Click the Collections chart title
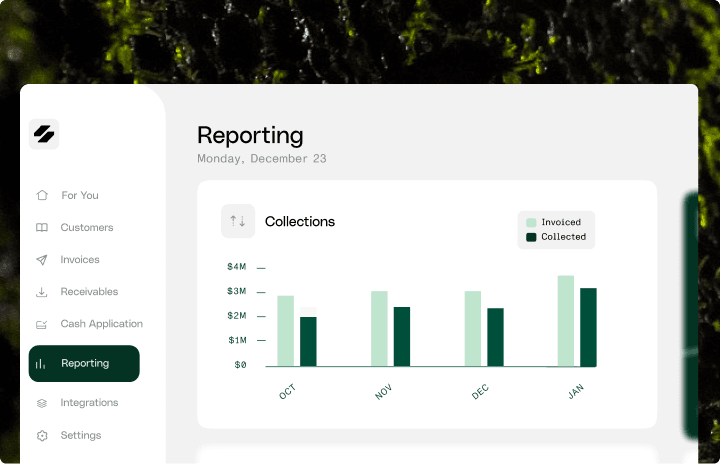 (x=300, y=221)
